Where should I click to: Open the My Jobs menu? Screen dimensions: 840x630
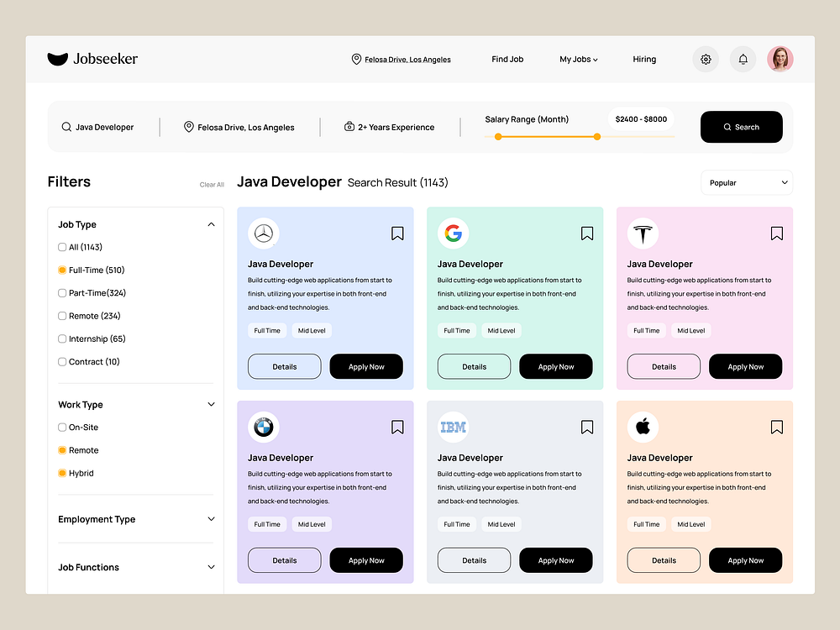(579, 59)
